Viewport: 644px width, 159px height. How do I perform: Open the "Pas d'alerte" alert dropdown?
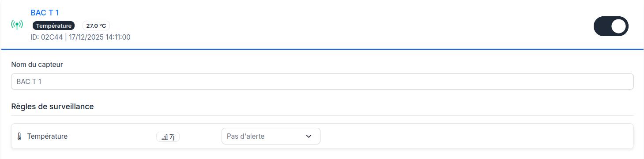pyautogui.click(x=271, y=136)
